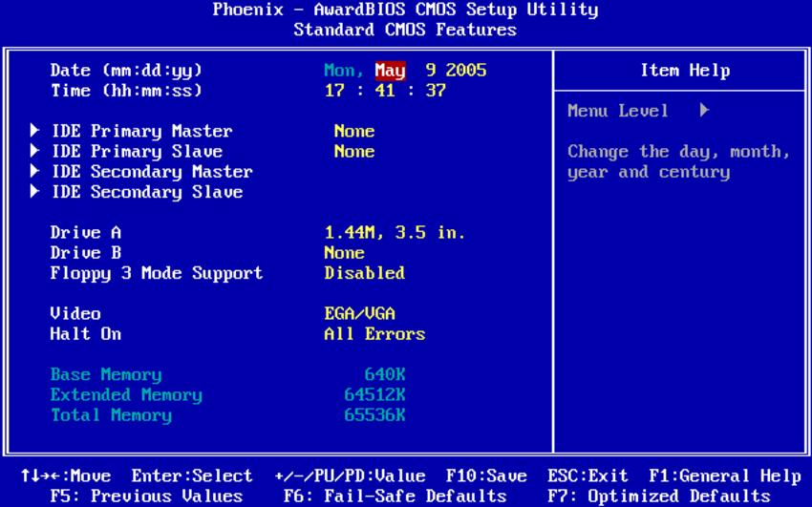Click the 64512K extended memory value
Screen dimensions: 812x507
point(374,394)
